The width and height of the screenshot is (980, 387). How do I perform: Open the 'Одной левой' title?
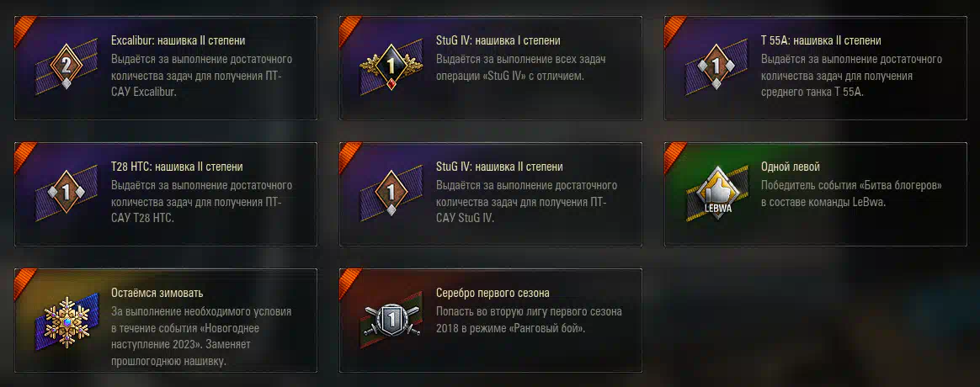(790, 167)
